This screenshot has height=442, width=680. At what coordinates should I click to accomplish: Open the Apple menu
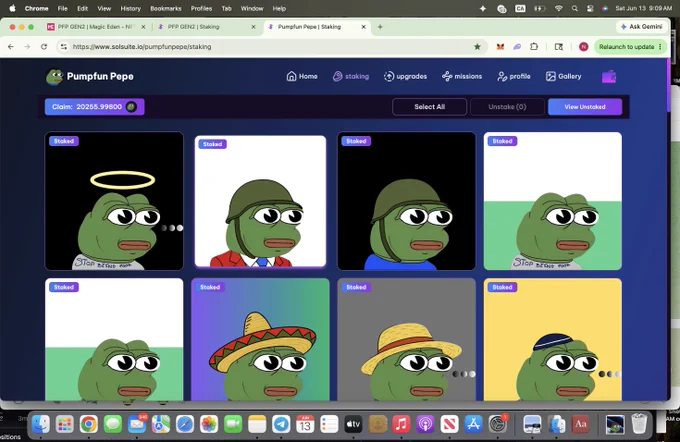click(13, 8)
